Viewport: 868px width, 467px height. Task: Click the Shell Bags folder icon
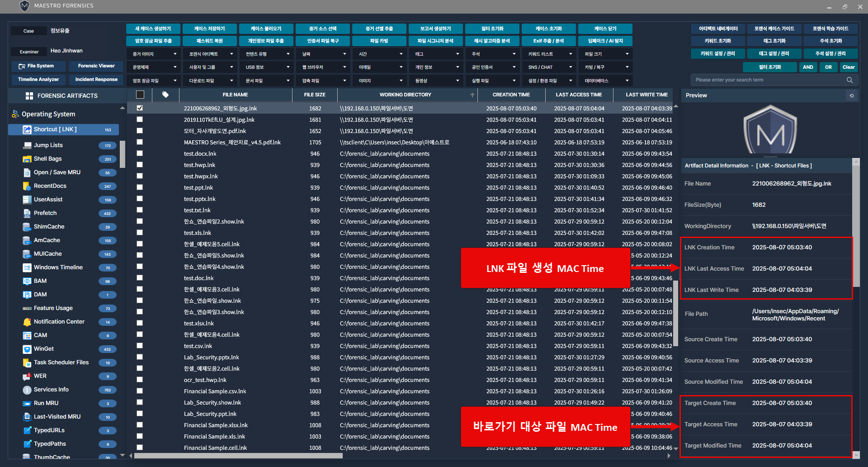[27, 159]
